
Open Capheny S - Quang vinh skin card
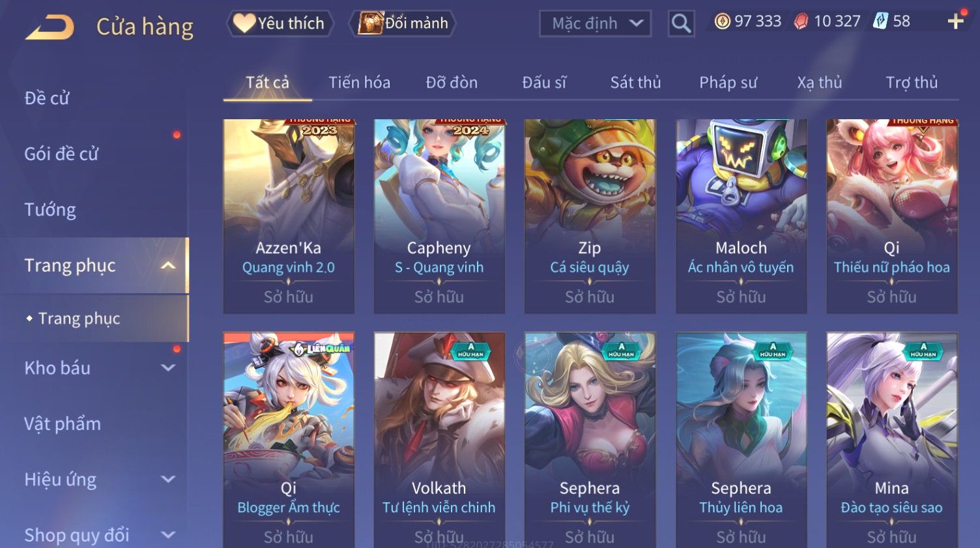click(439, 216)
